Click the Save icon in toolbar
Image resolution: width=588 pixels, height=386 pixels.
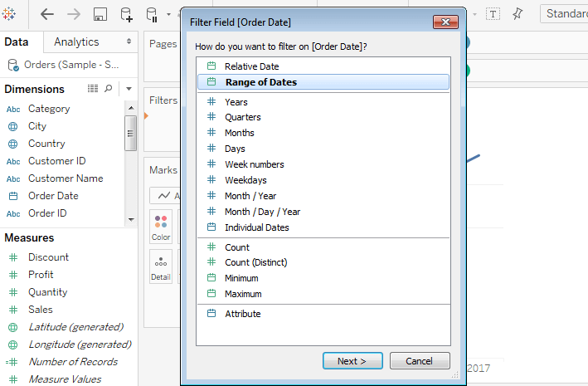100,15
